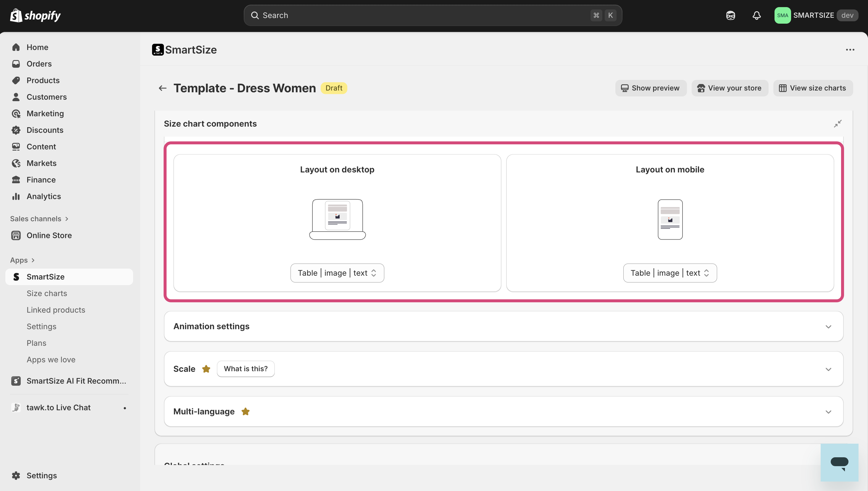Go to Linked products menu item
The width and height of the screenshot is (868, 491).
click(56, 310)
